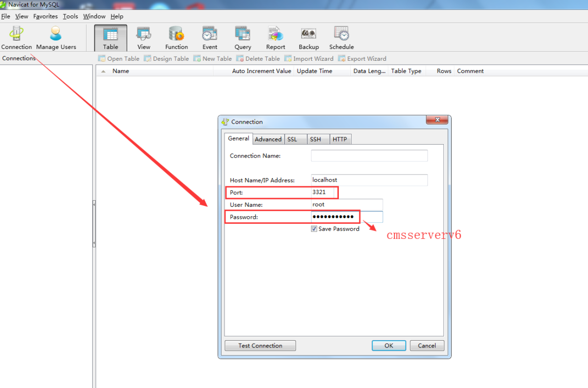Select the Event toolbar icon

click(x=210, y=38)
